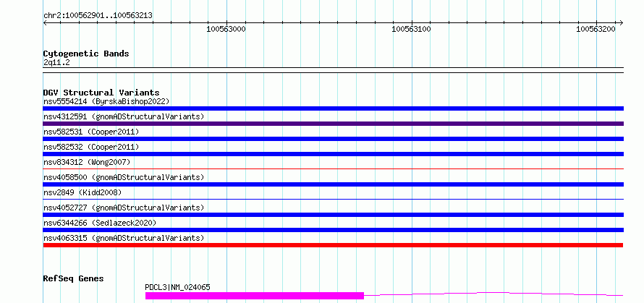Click the right arrowhead of the ruler
This screenshot has height=303, width=644.
point(621,23)
